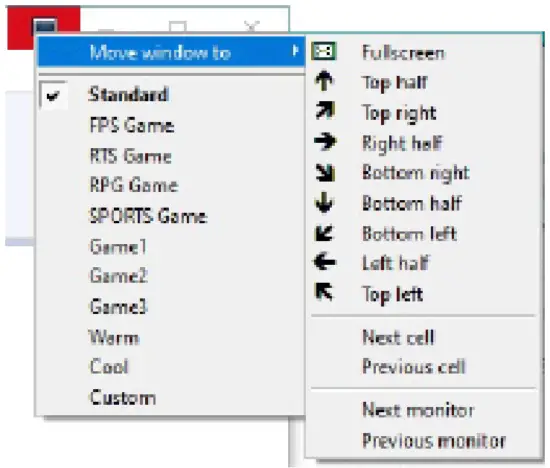Click the Top left diagonal arrow icon
Image resolution: width=550 pixels, height=468 pixels.
tap(324, 292)
